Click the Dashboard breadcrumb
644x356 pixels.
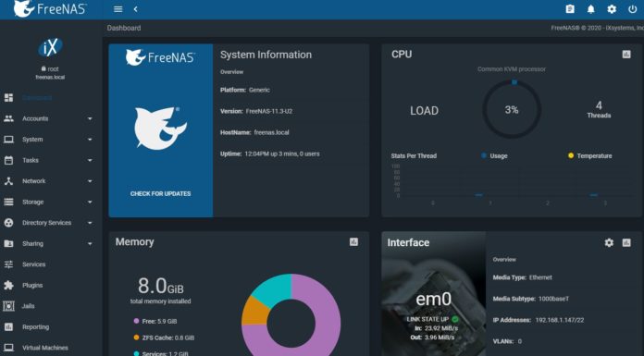click(124, 28)
